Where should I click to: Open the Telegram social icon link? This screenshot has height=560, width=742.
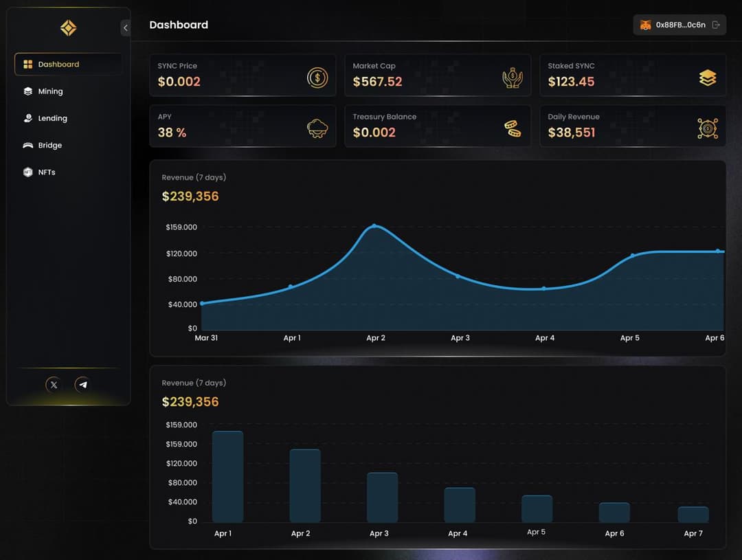click(x=83, y=385)
